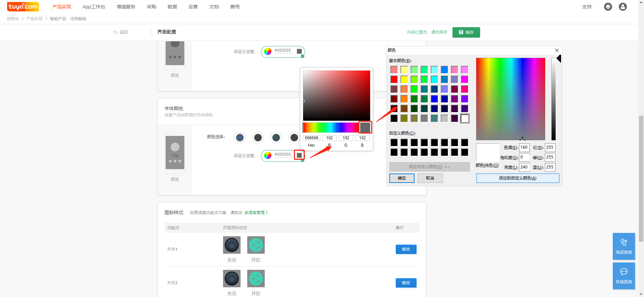644x297 pixels.
Task: Click the font color phone preview thumbnail
Action: point(175,153)
